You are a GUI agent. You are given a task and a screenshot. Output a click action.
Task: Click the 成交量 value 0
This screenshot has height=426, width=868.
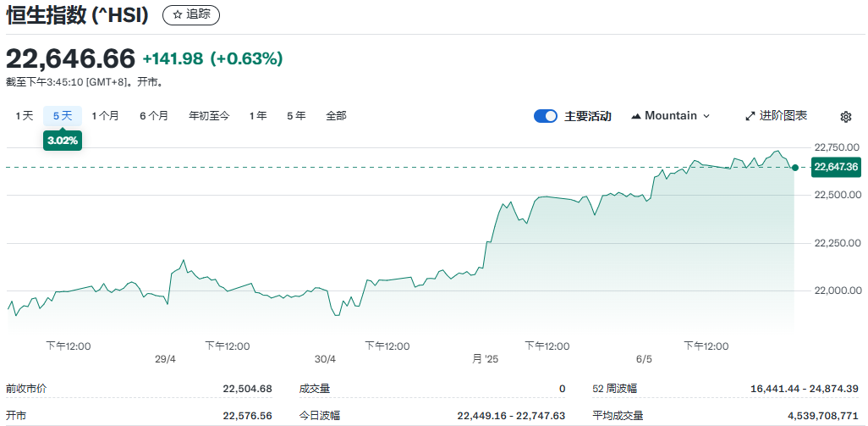[x=563, y=389]
